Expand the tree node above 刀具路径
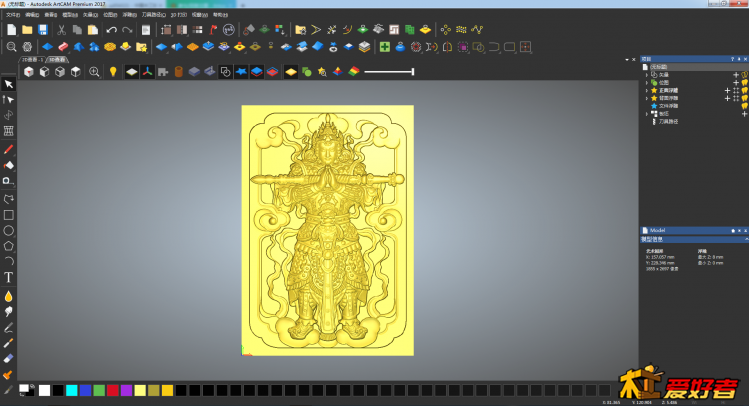 click(x=647, y=114)
